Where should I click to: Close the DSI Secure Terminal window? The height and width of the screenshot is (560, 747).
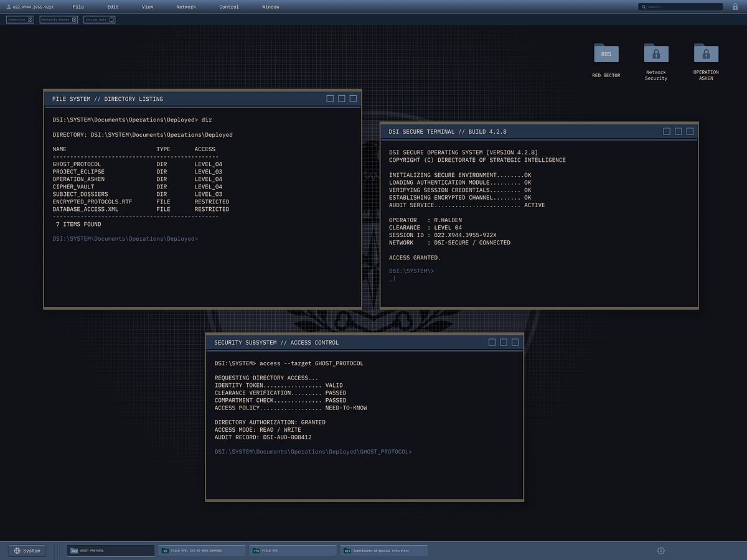tap(690, 131)
